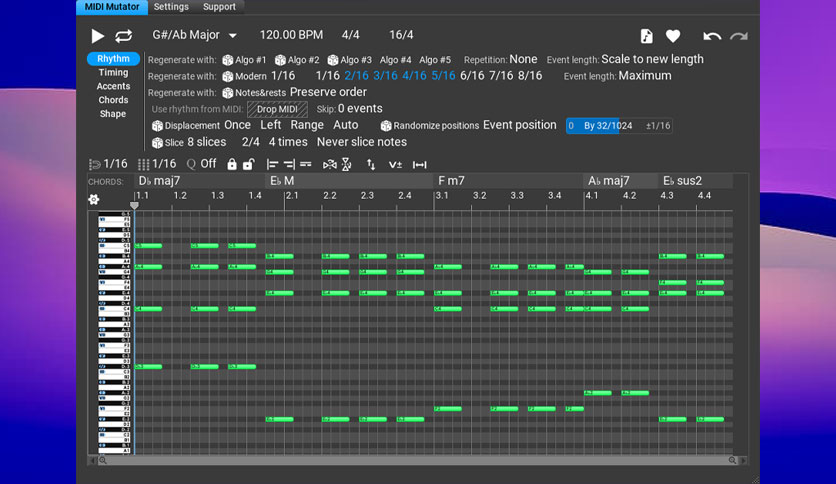Viewport: 836px width, 484px height.
Task: Click the Drop MIDI box
Action: coord(277,109)
